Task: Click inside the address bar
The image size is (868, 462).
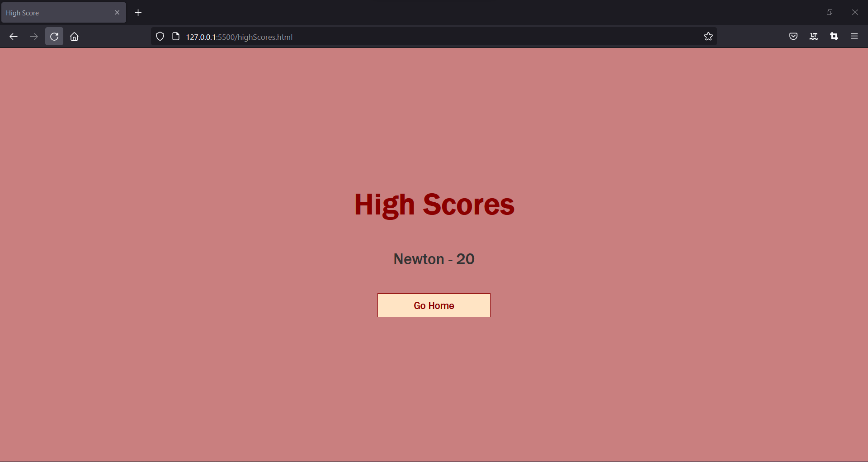Action: [x=407, y=37]
